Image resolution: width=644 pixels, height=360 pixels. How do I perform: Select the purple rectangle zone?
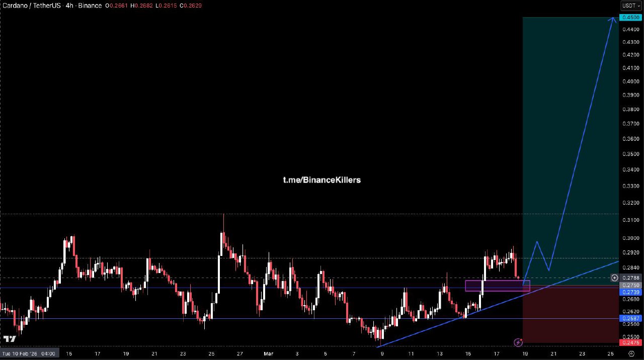click(497, 286)
